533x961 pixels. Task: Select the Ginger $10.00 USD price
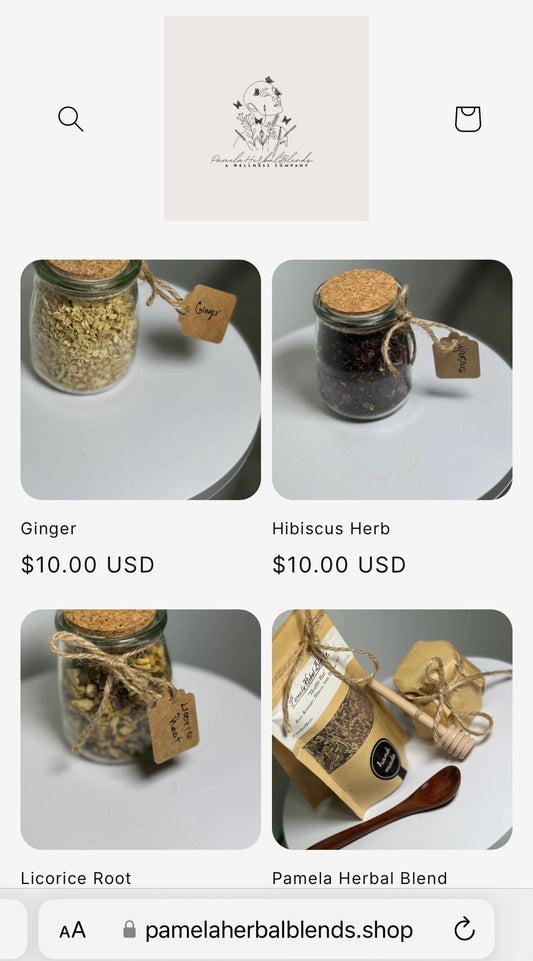point(88,564)
